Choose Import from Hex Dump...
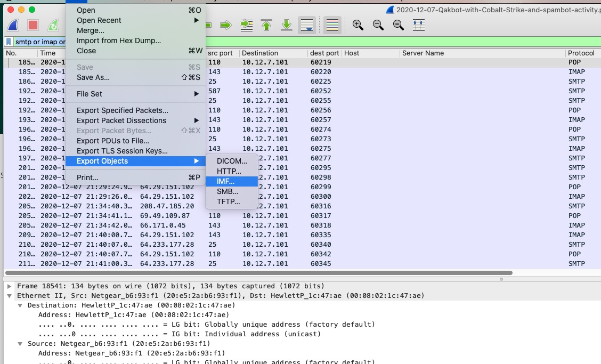The image size is (601, 364). coord(135,41)
